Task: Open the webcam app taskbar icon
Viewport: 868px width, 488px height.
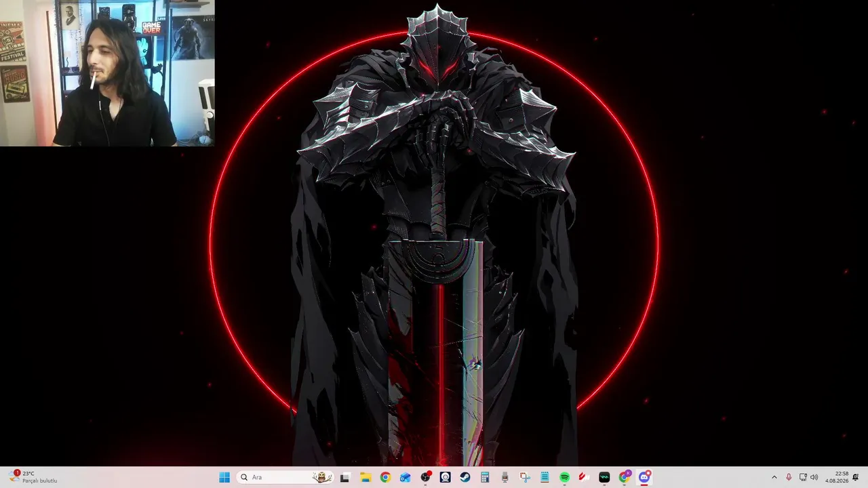Action: point(445,477)
